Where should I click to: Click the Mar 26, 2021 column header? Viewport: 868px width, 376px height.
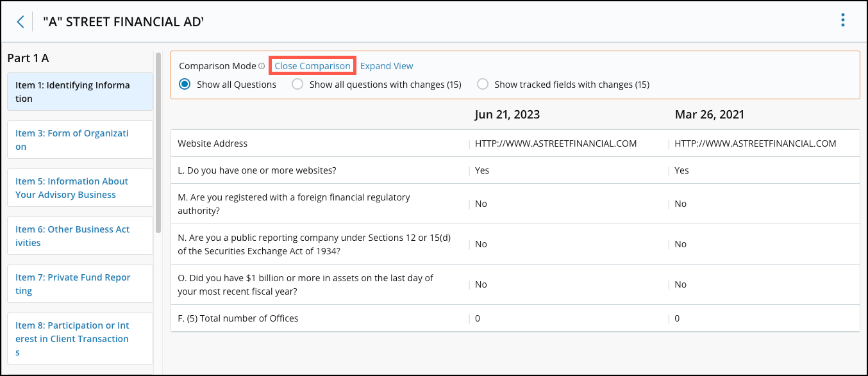(x=710, y=115)
